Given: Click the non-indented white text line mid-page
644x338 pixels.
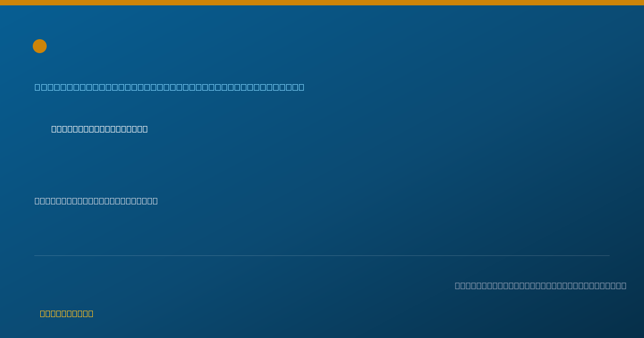Looking at the screenshot, I should [x=96, y=201].
